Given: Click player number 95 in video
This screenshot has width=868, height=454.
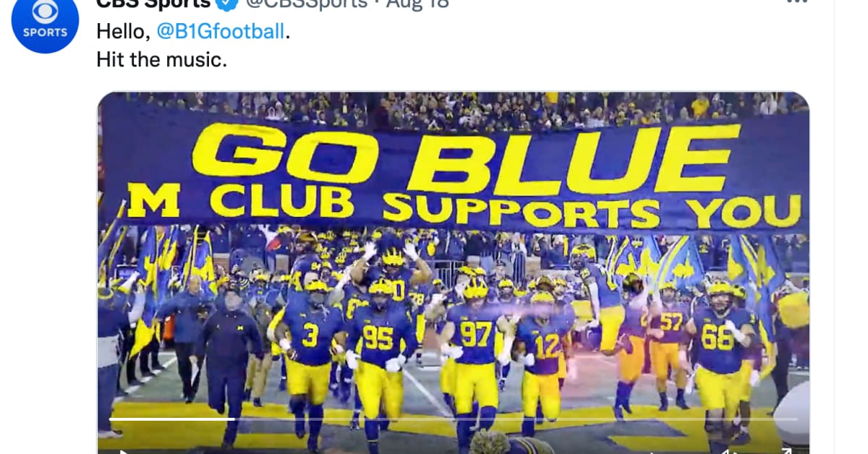Looking at the screenshot, I should coord(378,337).
